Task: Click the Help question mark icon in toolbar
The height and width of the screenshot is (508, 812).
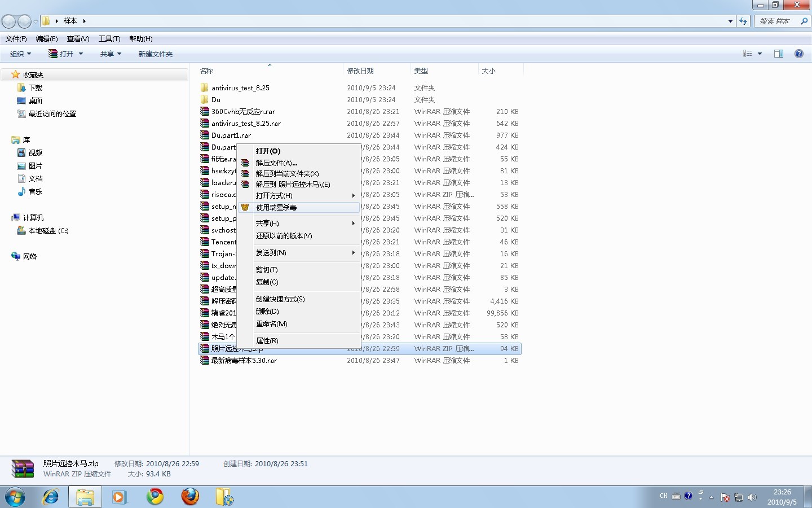Action: (799, 54)
